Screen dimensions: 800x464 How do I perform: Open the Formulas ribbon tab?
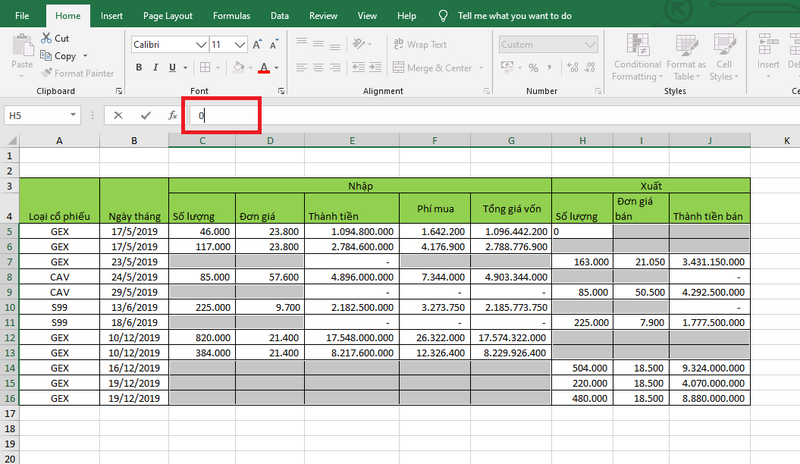pyautogui.click(x=231, y=16)
